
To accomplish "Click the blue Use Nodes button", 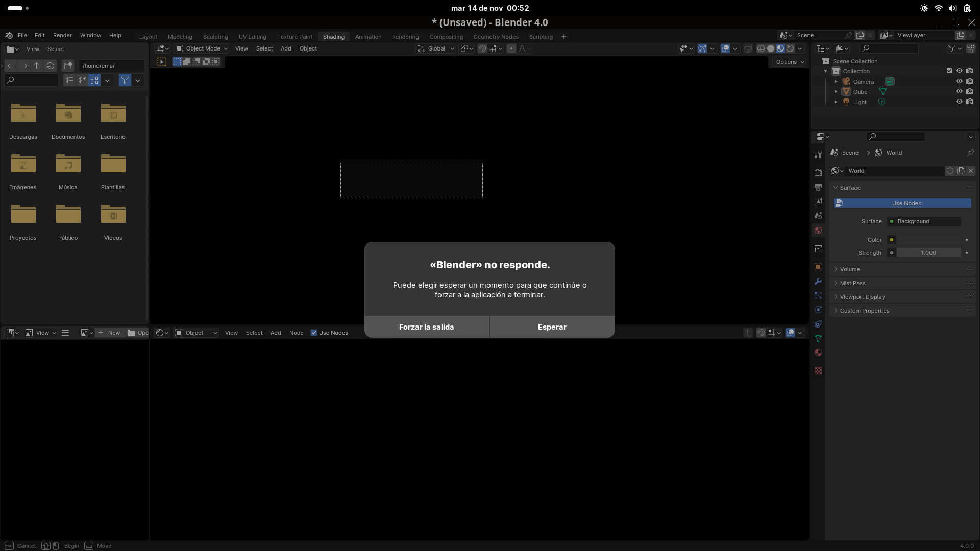I will 902,203.
